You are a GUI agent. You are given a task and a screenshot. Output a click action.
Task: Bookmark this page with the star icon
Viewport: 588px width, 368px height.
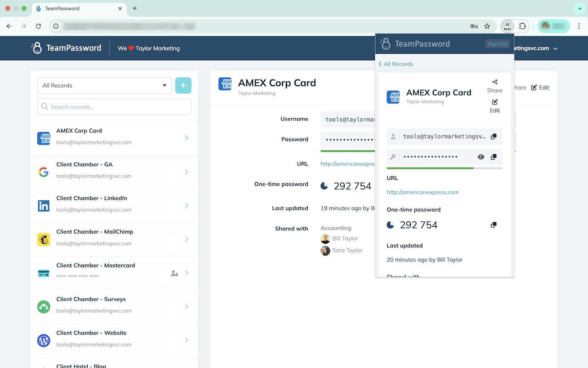click(x=487, y=26)
